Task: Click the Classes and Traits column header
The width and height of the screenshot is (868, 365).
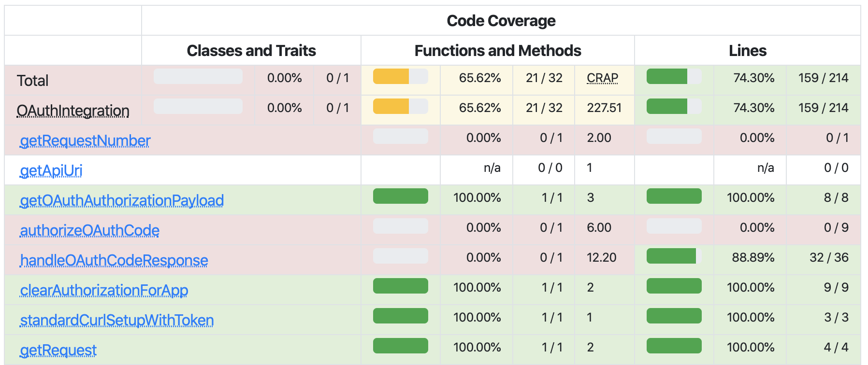Action: [251, 51]
